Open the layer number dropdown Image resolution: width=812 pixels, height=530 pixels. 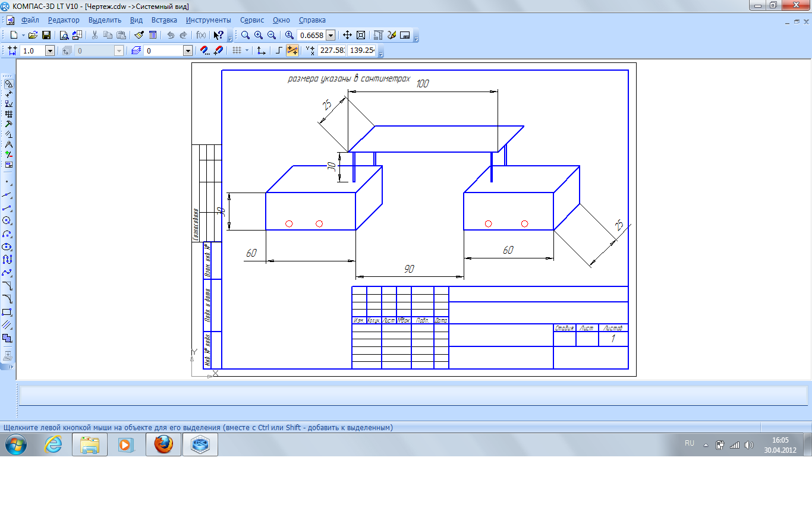coord(188,51)
